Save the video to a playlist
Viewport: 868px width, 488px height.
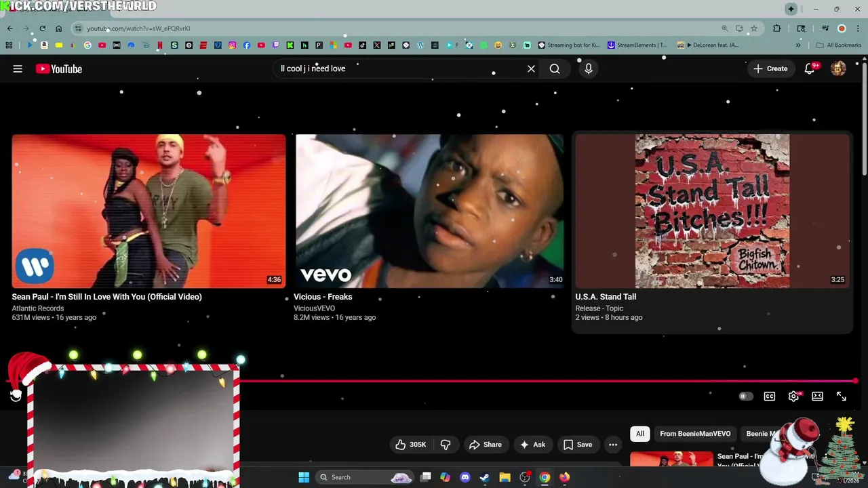(x=577, y=445)
